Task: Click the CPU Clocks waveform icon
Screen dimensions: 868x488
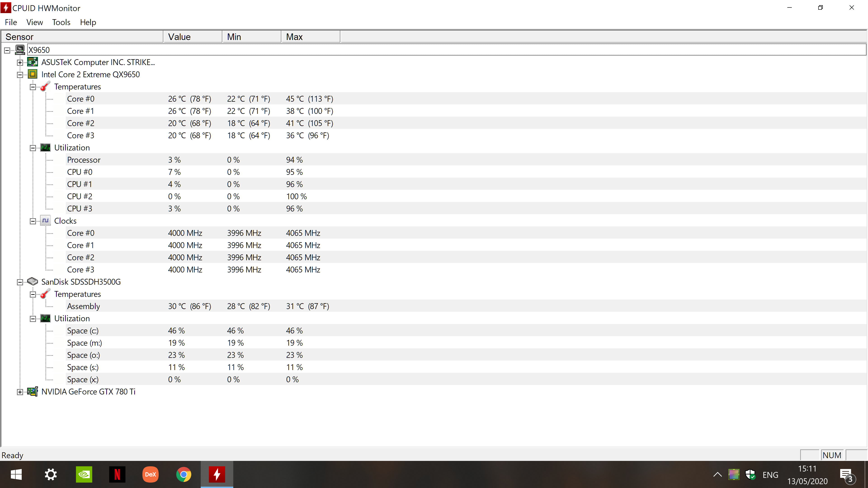Action: point(45,221)
